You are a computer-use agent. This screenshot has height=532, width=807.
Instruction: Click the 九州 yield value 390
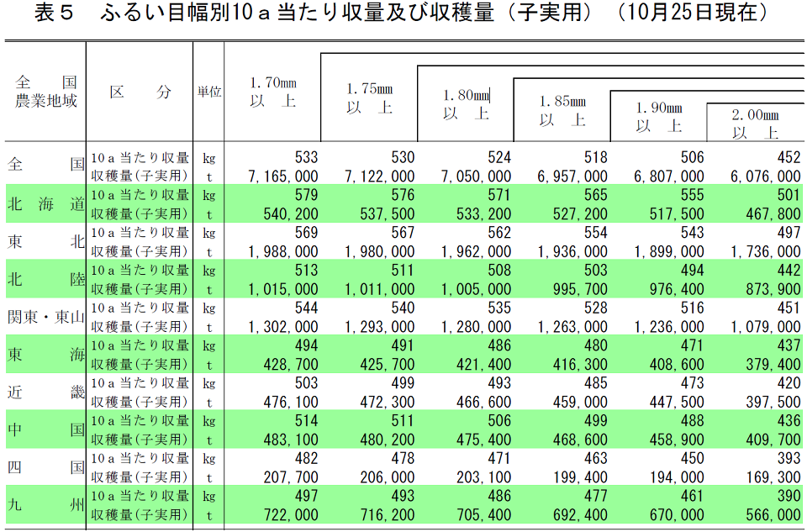[789, 496]
